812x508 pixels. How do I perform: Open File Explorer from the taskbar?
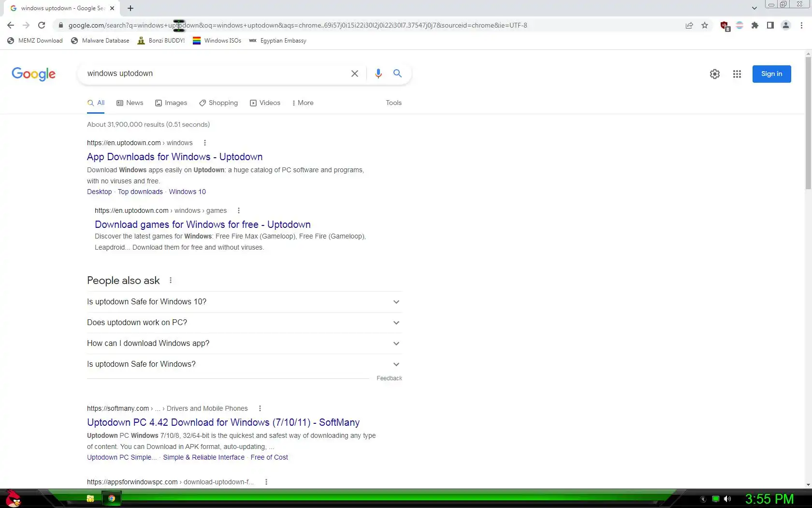90,499
